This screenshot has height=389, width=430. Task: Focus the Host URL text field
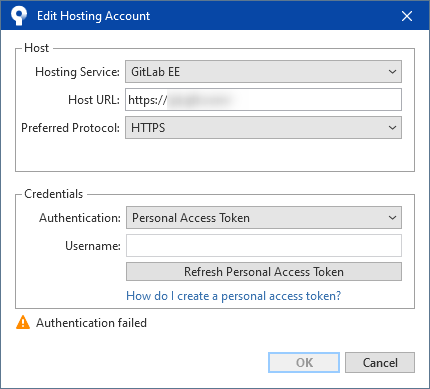coord(263,100)
